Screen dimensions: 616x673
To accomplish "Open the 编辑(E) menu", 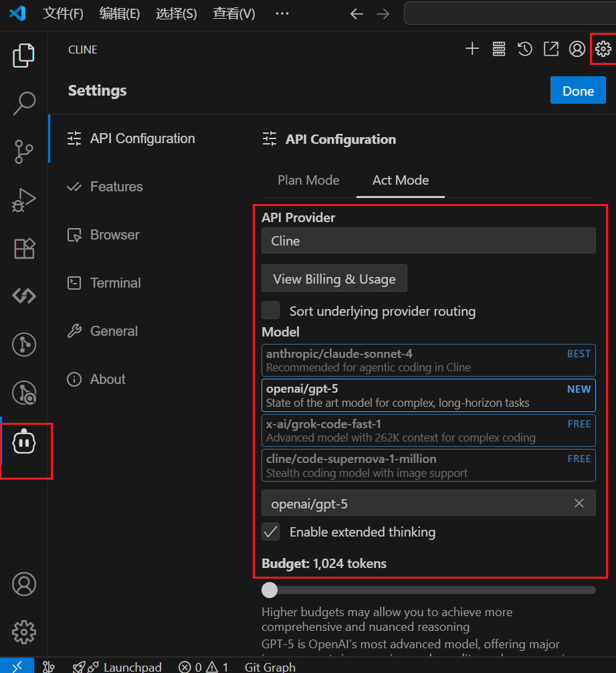I will [x=119, y=14].
